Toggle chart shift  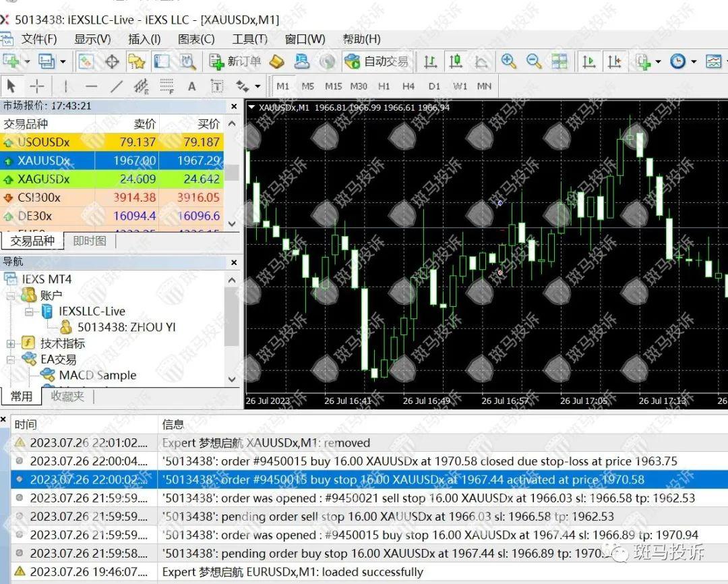(615, 61)
